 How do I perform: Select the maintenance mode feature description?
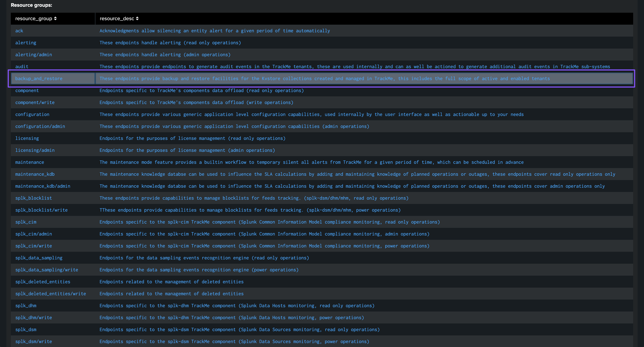pos(312,162)
